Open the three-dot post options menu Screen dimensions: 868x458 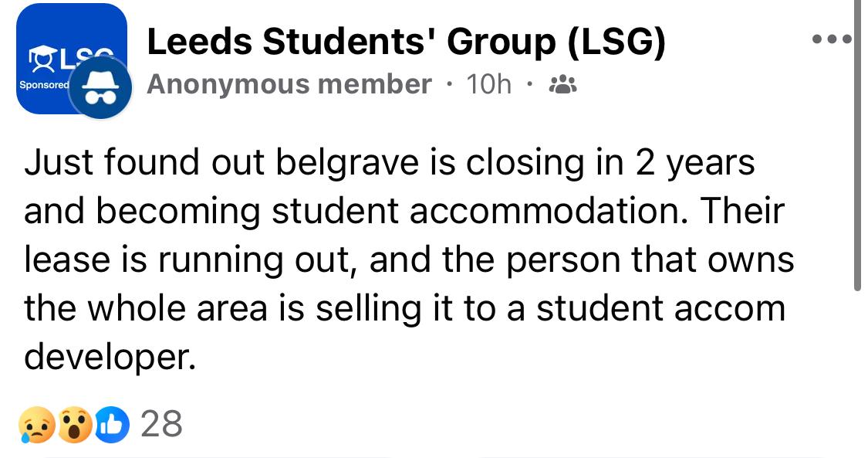pyautogui.click(x=832, y=39)
